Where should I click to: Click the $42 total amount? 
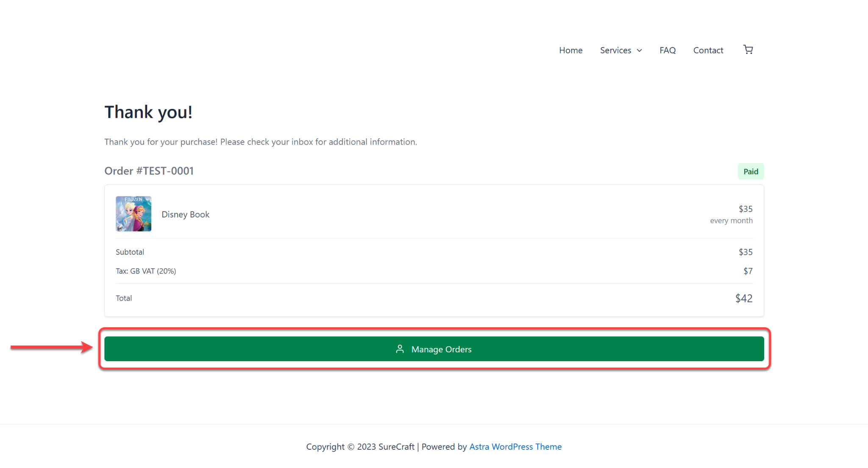point(744,298)
